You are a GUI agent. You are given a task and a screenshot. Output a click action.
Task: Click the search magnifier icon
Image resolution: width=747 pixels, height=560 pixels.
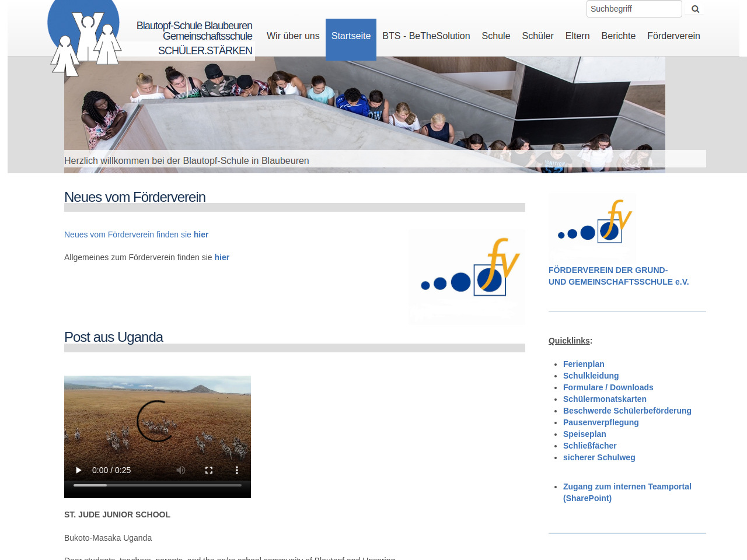coord(695,9)
